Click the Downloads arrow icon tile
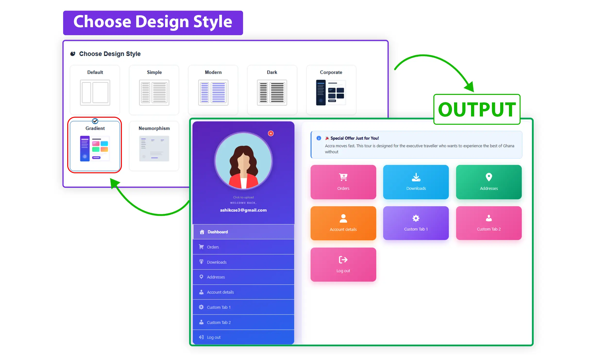 pos(416,182)
